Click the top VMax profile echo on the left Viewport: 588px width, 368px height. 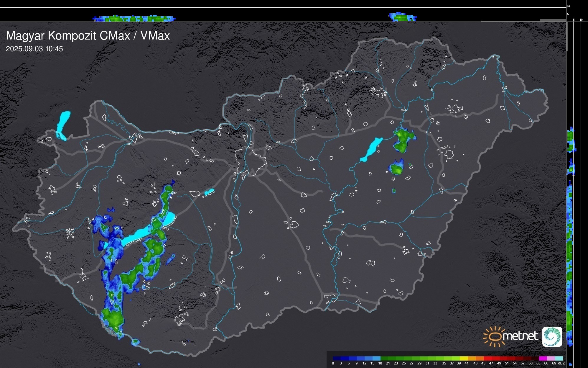[x=134, y=19]
